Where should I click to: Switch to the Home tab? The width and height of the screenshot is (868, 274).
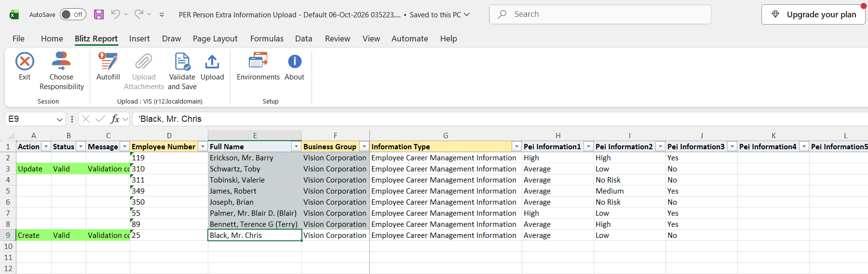tap(52, 39)
